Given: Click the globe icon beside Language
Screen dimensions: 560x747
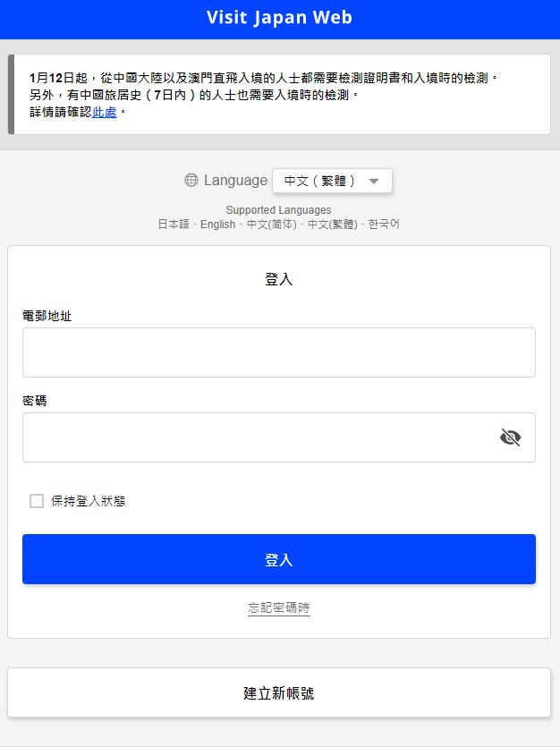Looking at the screenshot, I should [x=191, y=181].
